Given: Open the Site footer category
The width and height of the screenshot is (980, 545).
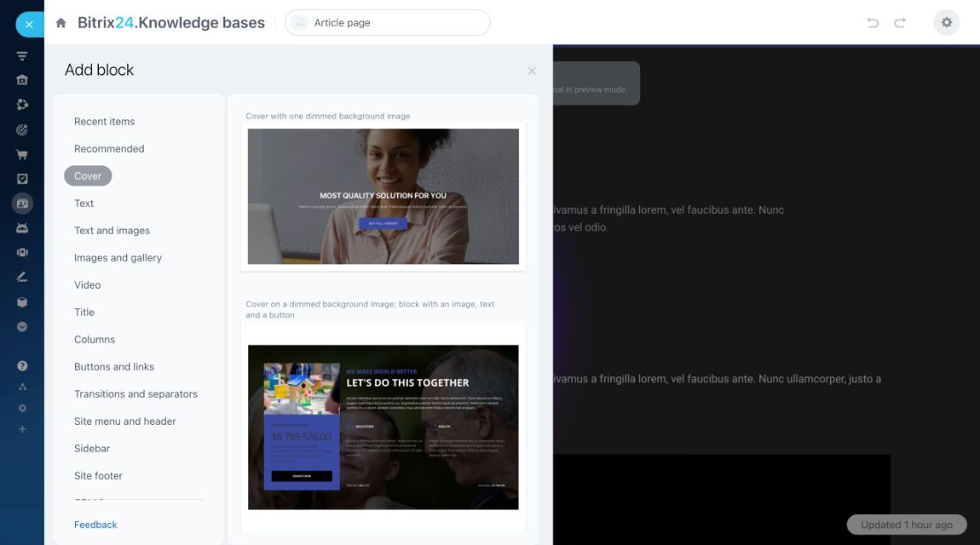Looking at the screenshot, I should click(x=98, y=475).
